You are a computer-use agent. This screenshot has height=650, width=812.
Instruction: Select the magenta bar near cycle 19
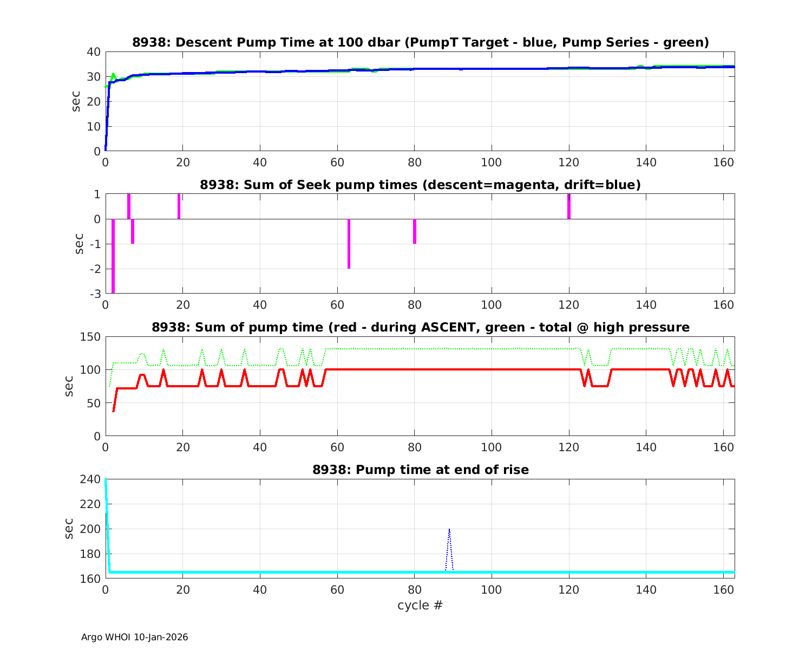coord(179,206)
